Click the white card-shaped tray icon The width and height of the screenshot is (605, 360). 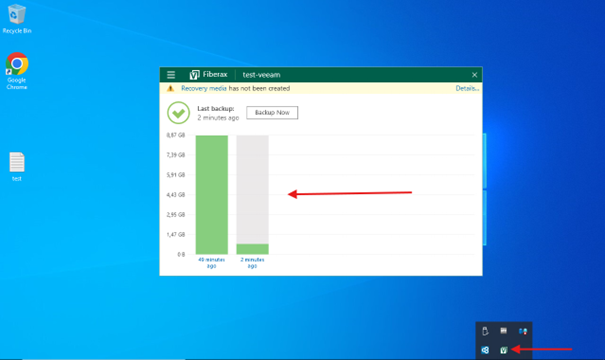[504, 331]
